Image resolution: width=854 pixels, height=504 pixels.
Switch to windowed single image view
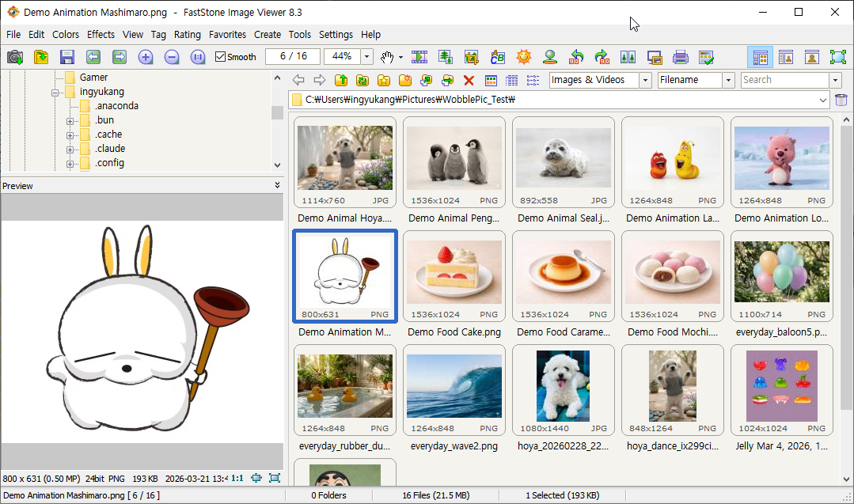point(812,57)
